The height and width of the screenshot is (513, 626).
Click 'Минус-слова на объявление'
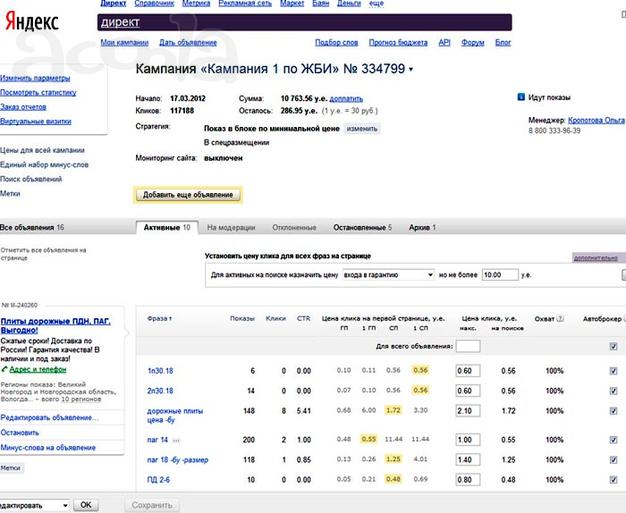[x=48, y=448]
